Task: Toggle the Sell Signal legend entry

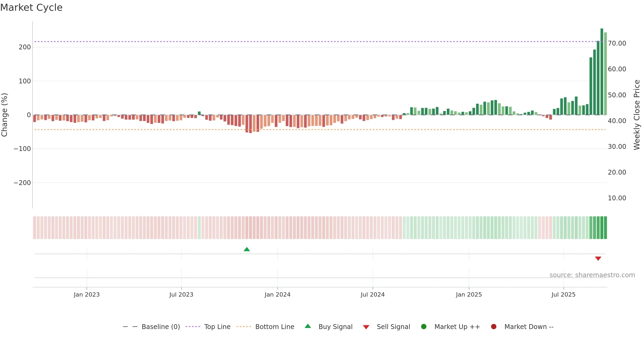Action: (x=386, y=327)
